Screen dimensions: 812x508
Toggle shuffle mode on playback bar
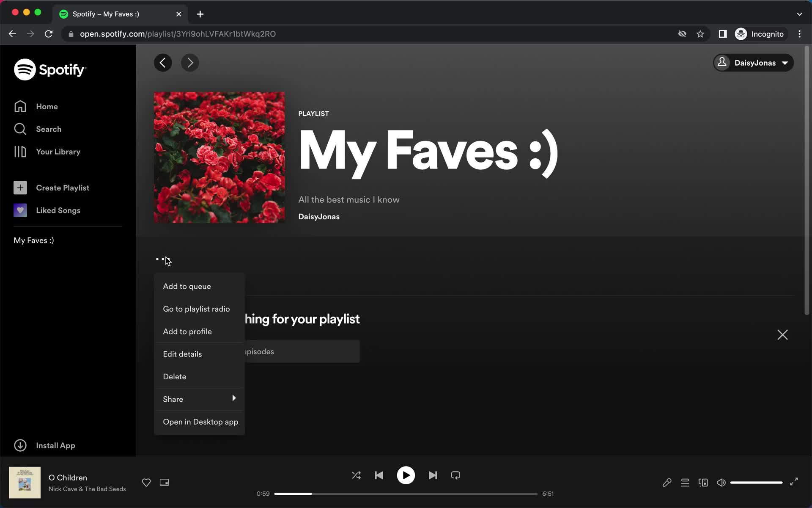click(356, 475)
